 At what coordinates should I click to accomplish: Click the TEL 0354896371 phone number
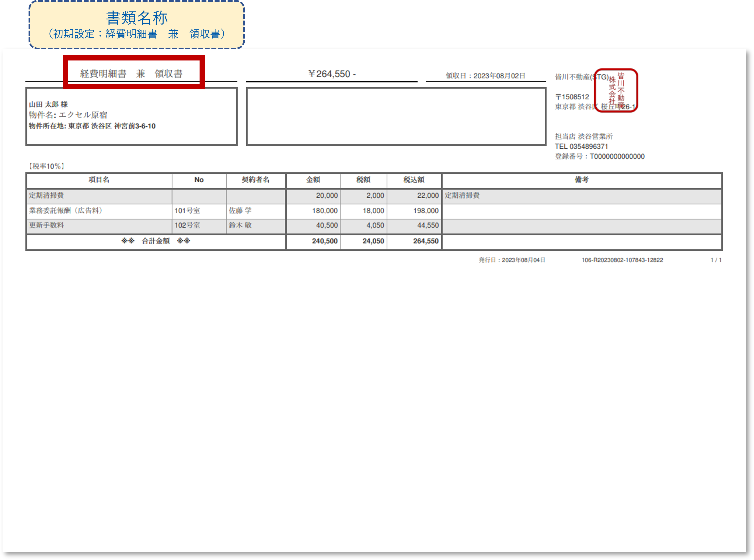581,146
